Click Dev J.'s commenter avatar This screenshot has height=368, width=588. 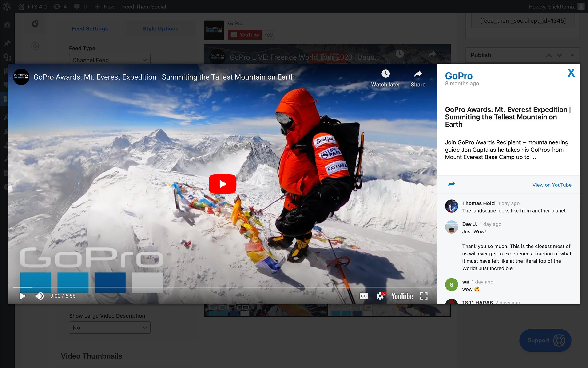tap(451, 227)
